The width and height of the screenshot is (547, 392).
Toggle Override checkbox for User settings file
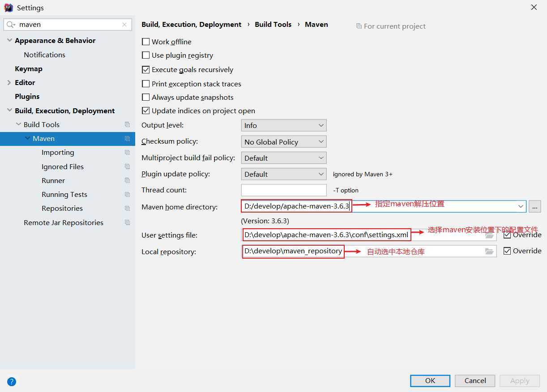[x=507, y=234]
